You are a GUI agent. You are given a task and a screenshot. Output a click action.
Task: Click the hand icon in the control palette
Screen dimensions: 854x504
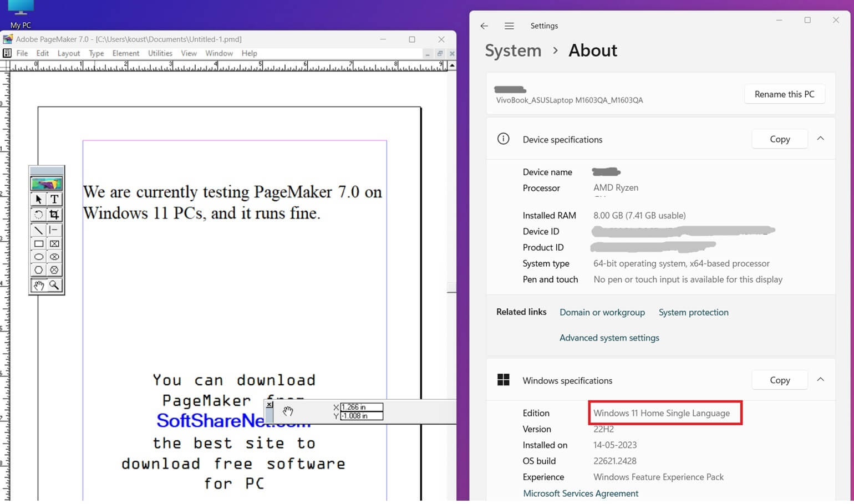click(x=287, y=411)
